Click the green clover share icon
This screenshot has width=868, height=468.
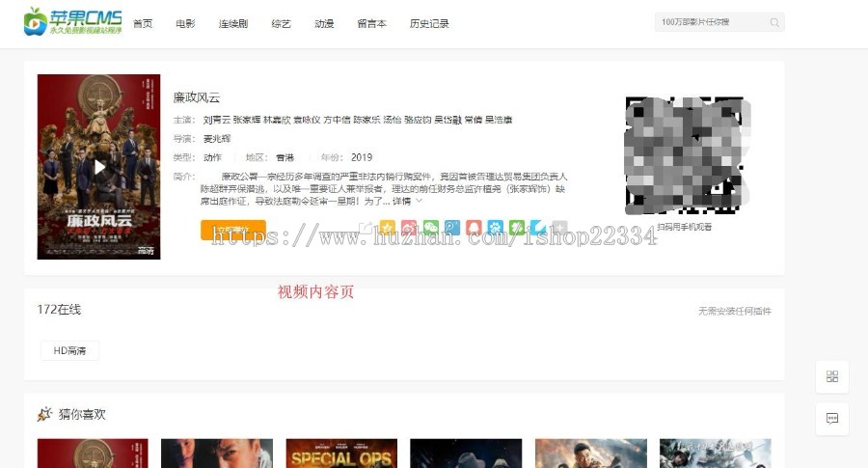point(517,228)
